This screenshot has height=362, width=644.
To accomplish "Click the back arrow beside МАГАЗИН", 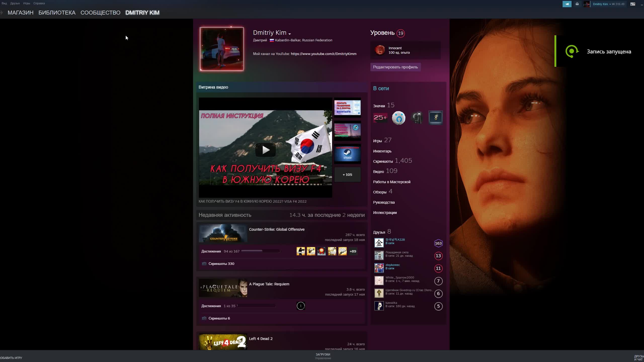I will [2, 13].
